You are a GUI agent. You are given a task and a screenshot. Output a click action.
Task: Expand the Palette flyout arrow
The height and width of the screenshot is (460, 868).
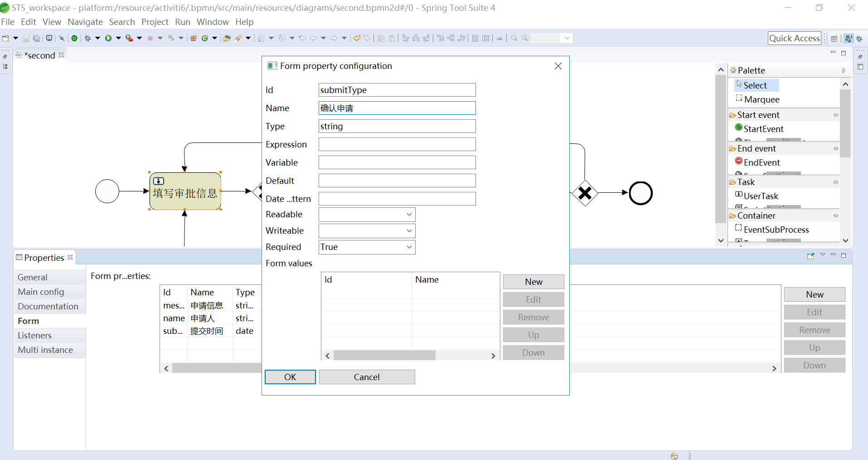tap(844, 70)
